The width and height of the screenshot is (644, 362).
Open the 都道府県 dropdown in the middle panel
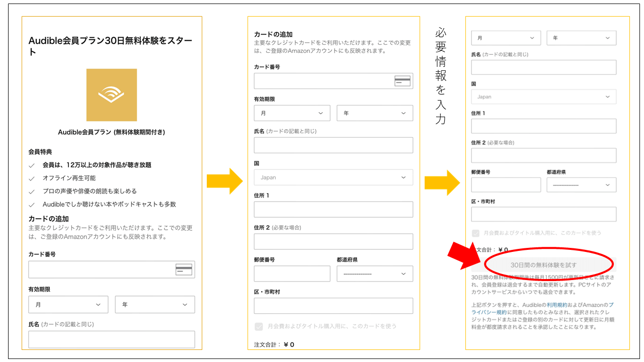coord(374,274)
